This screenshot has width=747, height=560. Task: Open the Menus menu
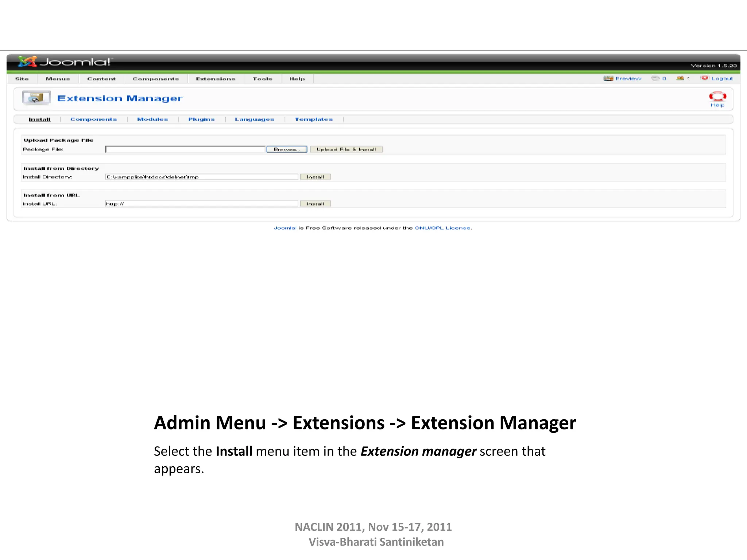58,79
